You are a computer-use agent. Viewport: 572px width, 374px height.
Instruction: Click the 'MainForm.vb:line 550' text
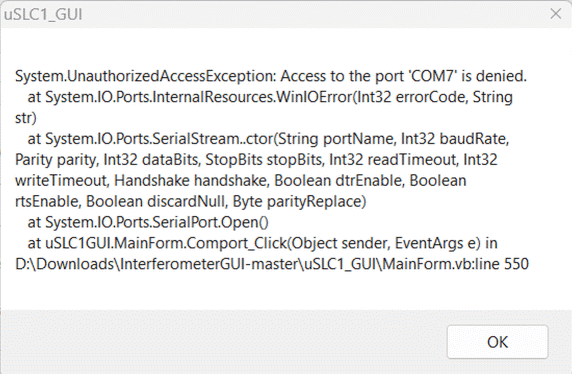[455, 264]
